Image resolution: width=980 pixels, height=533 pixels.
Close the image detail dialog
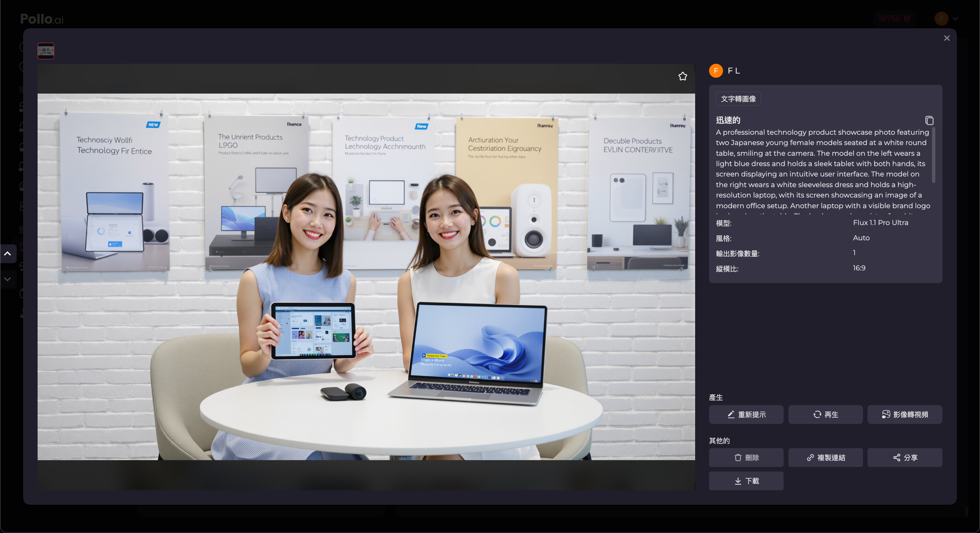[947, 38]
